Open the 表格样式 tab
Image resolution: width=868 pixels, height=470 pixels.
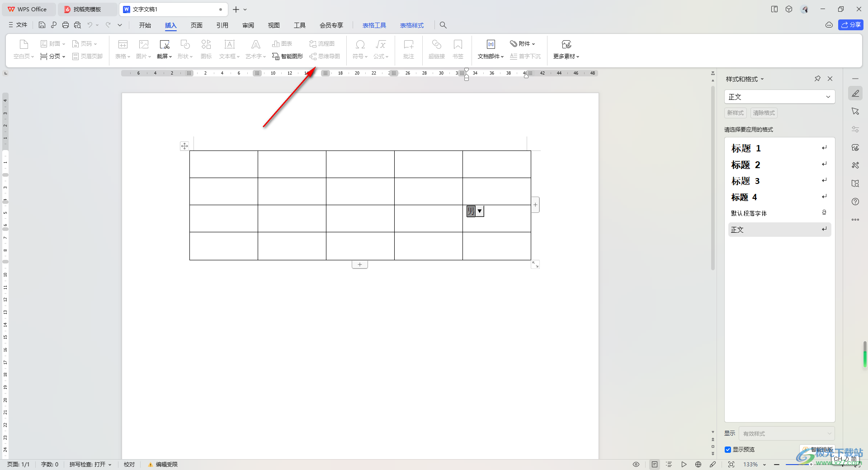tap(412, 25)
